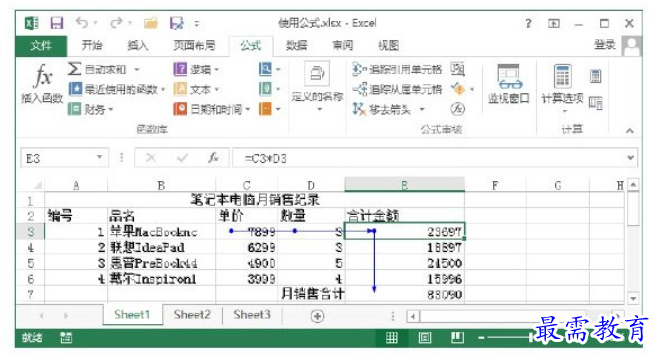Open the Watch Window (监视窗口)
657x360 pixels.
[509, 84]
